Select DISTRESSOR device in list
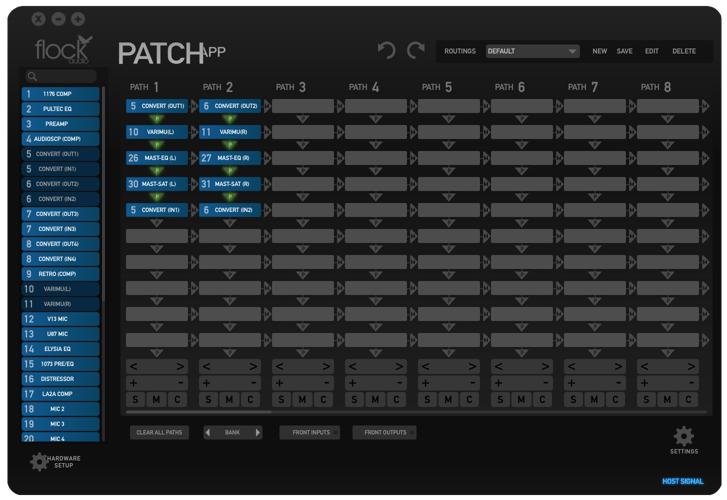Viewport: 727px width, 500px height. point(60,379)
